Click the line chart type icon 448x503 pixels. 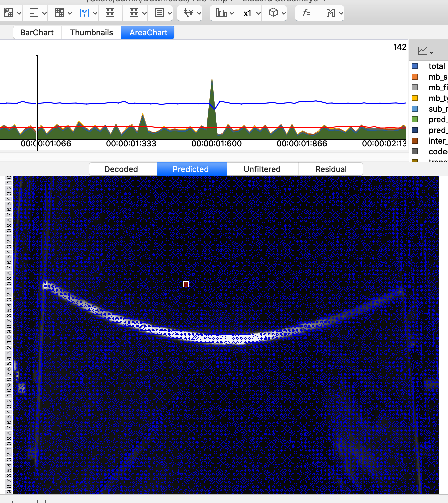pos(423,51)
